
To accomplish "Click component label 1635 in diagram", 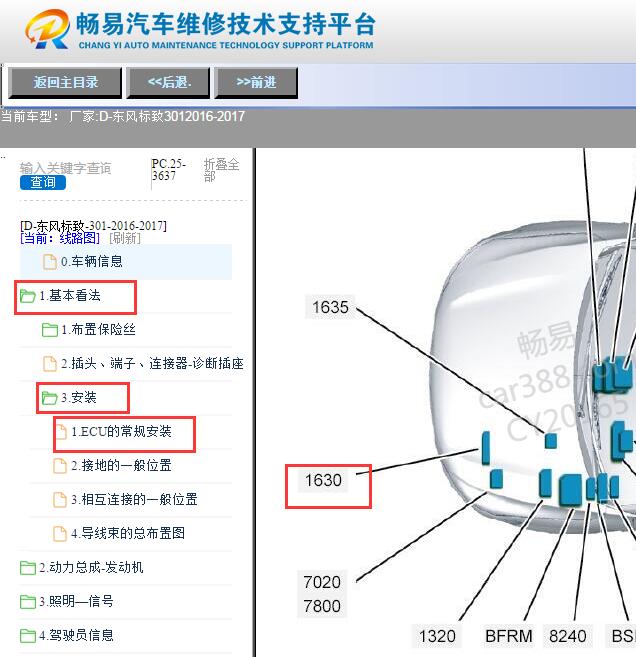I will pyautogui.click(x=330, y=307).
